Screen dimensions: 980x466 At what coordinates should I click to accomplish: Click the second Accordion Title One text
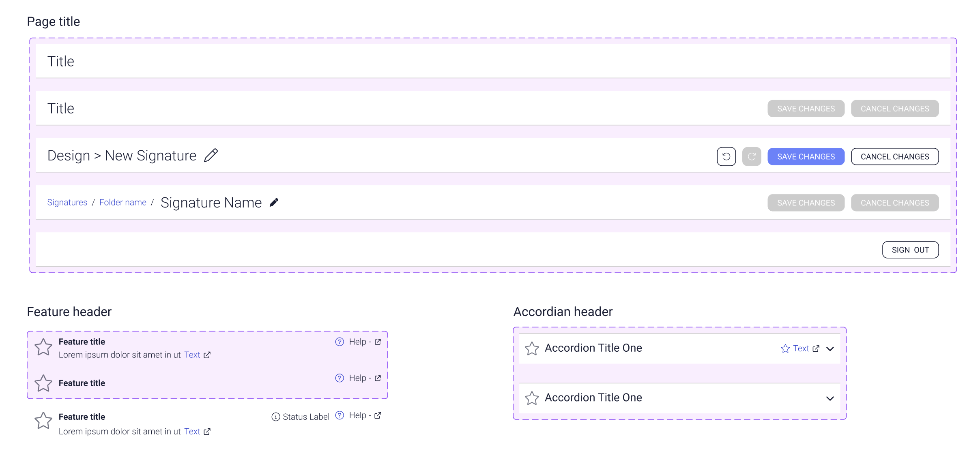coord(593,398)
